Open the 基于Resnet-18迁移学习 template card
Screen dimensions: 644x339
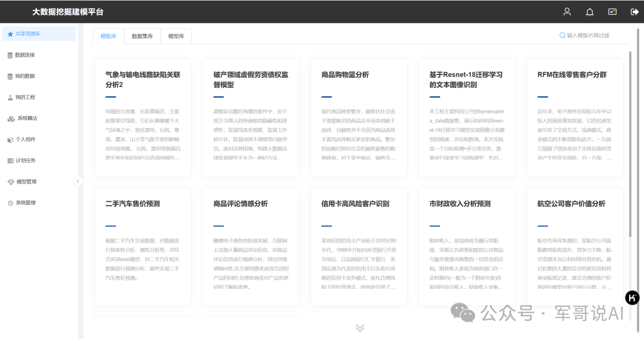point(466,118)
